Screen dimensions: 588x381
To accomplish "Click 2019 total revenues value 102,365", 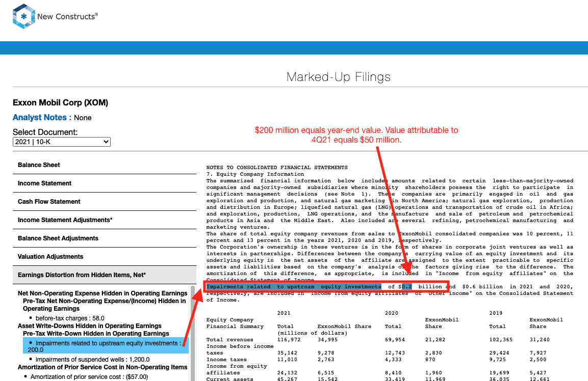I will tap(501, 340).
